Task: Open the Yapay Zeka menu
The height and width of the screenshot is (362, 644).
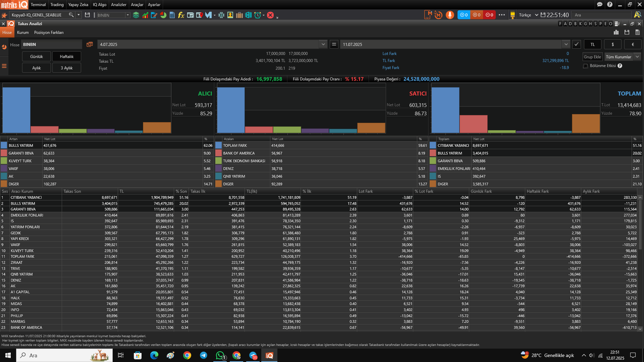Action: pyautogui.click(x=78, y=4)
